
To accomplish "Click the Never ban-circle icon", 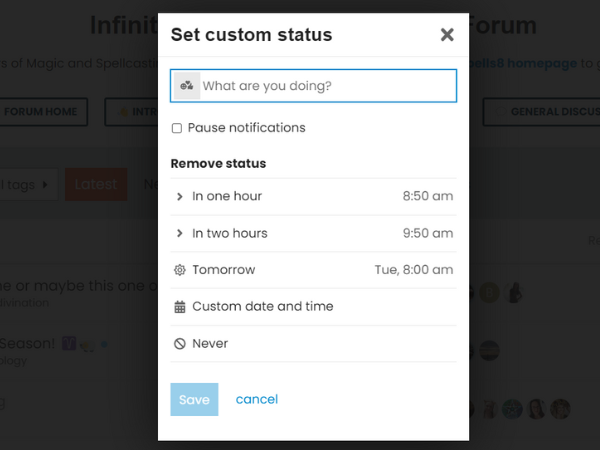I will tap(180, 344).
